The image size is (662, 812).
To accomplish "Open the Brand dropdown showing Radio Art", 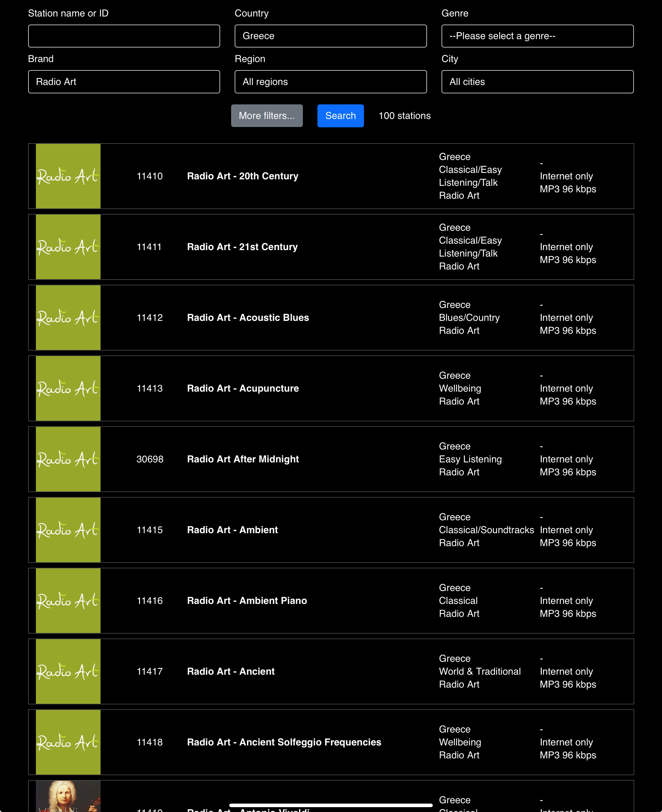I will (124, 81).
